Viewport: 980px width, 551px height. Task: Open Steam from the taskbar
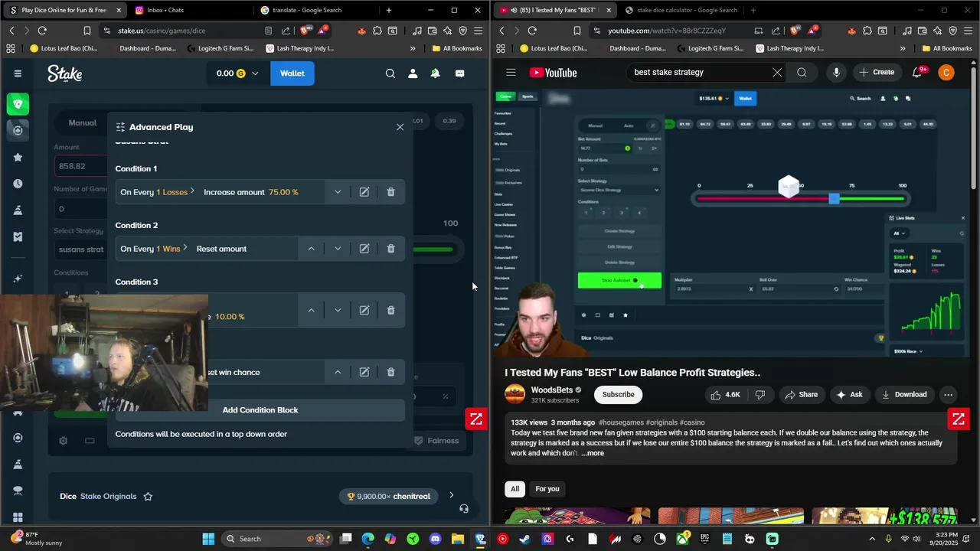524,539
